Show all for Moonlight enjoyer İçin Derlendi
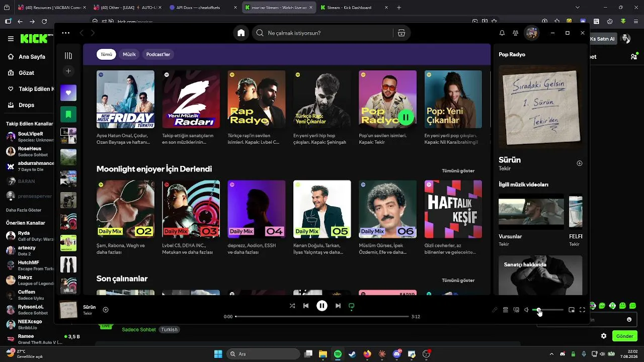The height and width of the screenshot is (362, 644). (458, 171)
